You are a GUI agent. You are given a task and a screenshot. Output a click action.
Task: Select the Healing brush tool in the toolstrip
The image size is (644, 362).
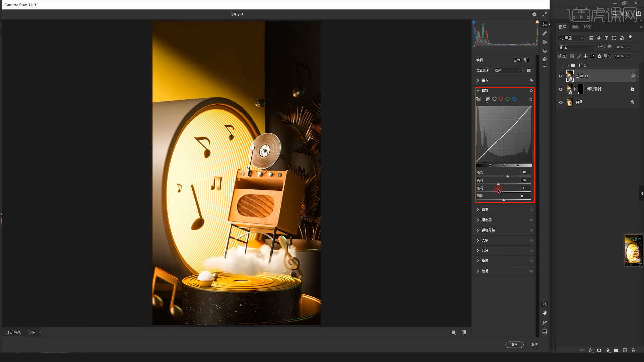[545, 33]
